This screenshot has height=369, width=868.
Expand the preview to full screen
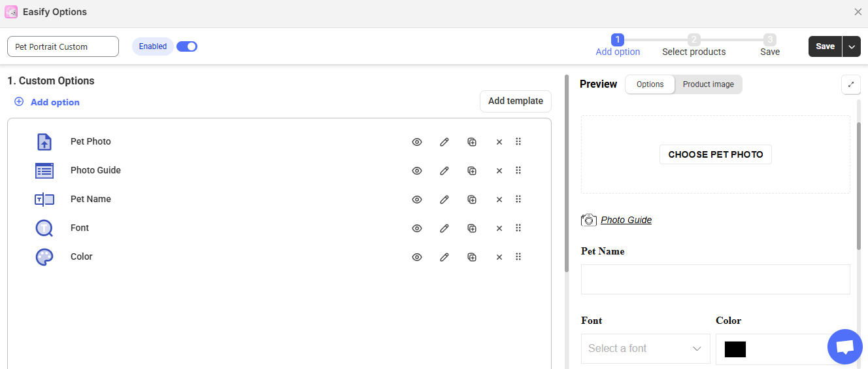[x=851, y=84]
